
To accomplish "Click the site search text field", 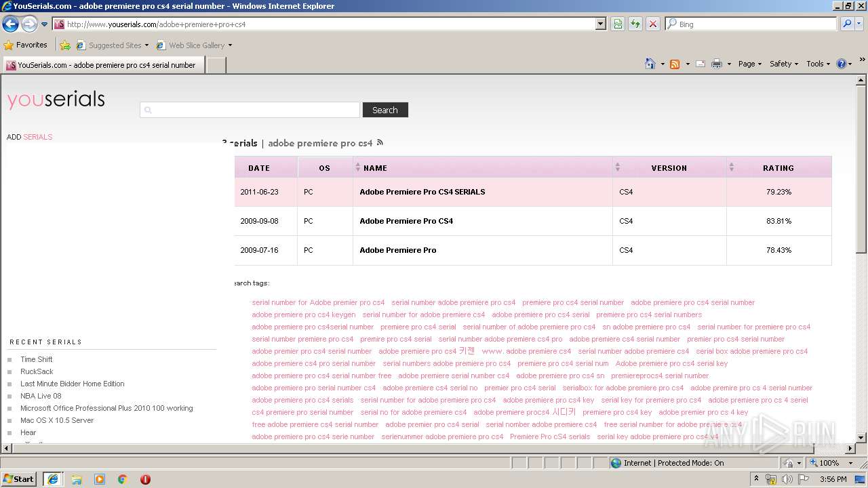I will point(250,110).
